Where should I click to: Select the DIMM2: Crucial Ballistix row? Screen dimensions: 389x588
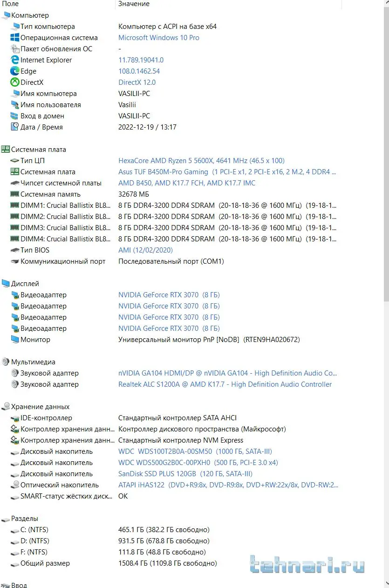(x=173, y=217)
